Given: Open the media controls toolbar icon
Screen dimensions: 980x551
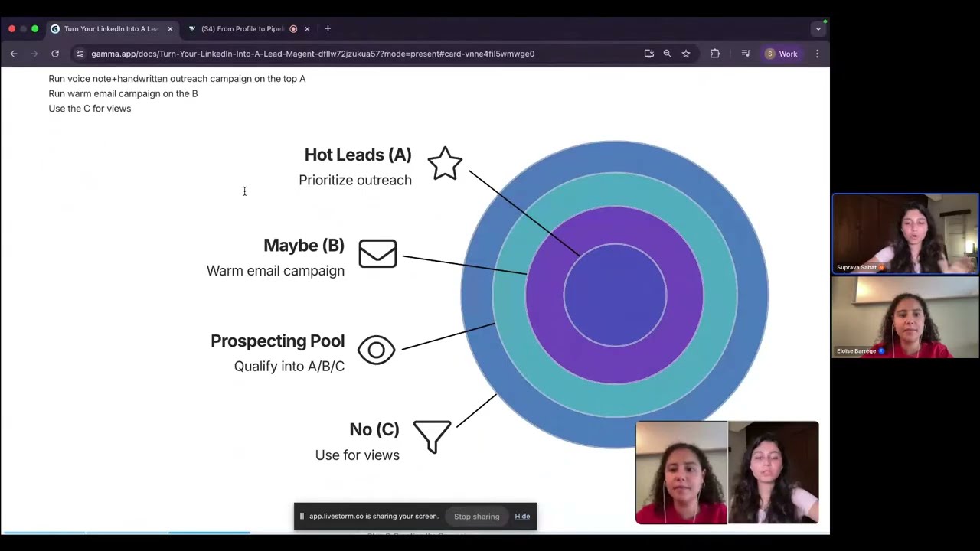Looking at the screenshot, I should 746,54.
